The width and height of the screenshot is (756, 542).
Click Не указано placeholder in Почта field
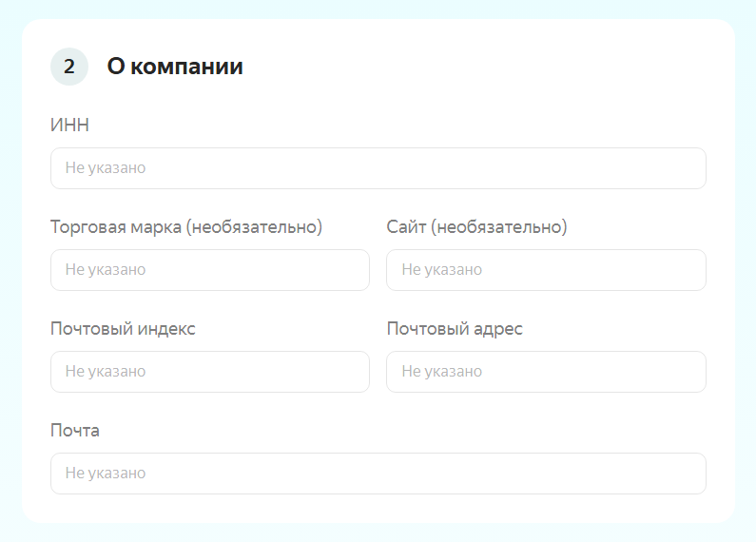pyautogui.click(x=106, y=474)
